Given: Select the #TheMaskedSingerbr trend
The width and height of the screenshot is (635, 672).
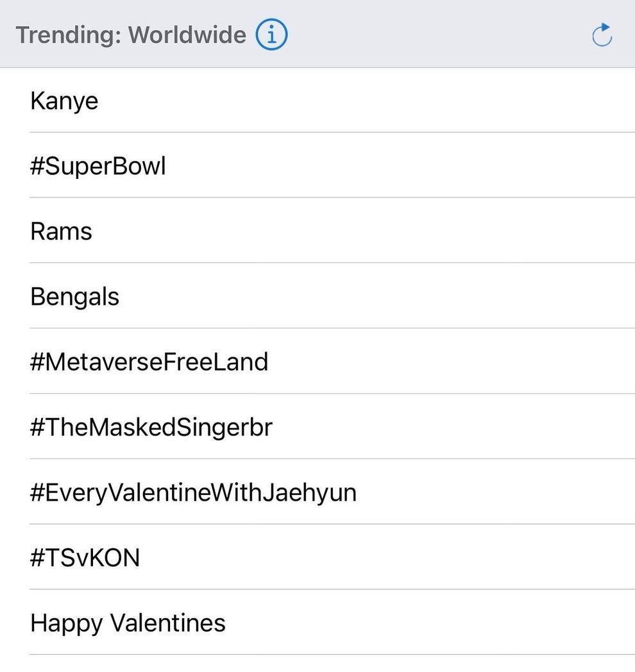Looking at the screenshot, I should coord(151,427).
